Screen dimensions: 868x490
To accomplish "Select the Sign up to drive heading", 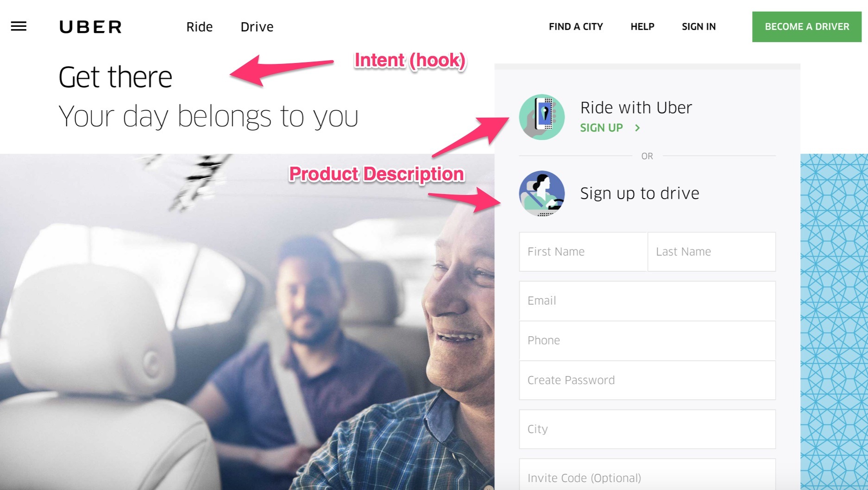I will tap(640, 193).
